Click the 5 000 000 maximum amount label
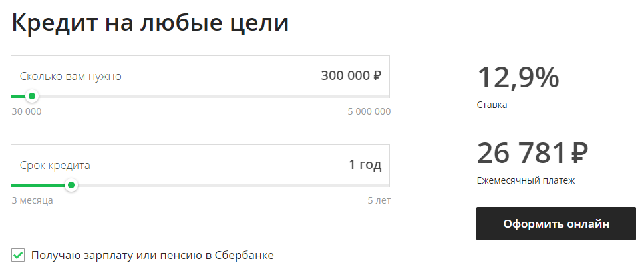The width and height of the screenshot is (644, 269). (x=369, y=111)
